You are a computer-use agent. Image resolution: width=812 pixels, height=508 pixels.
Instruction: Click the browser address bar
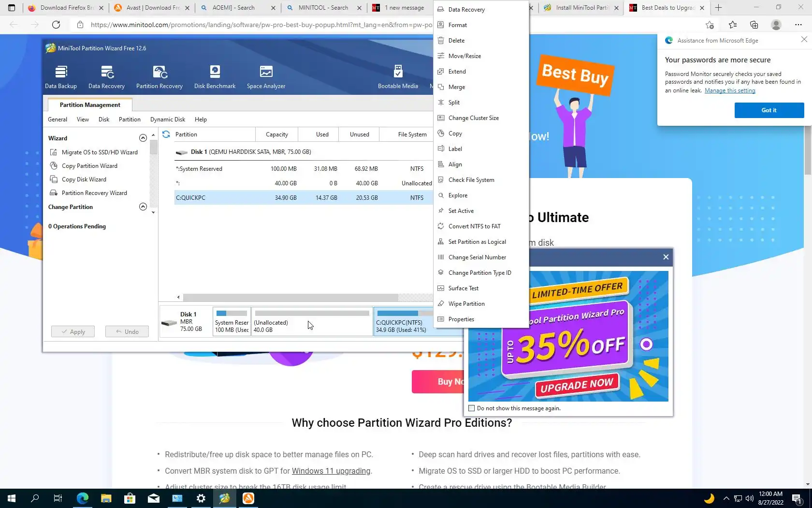pos(261,25)
